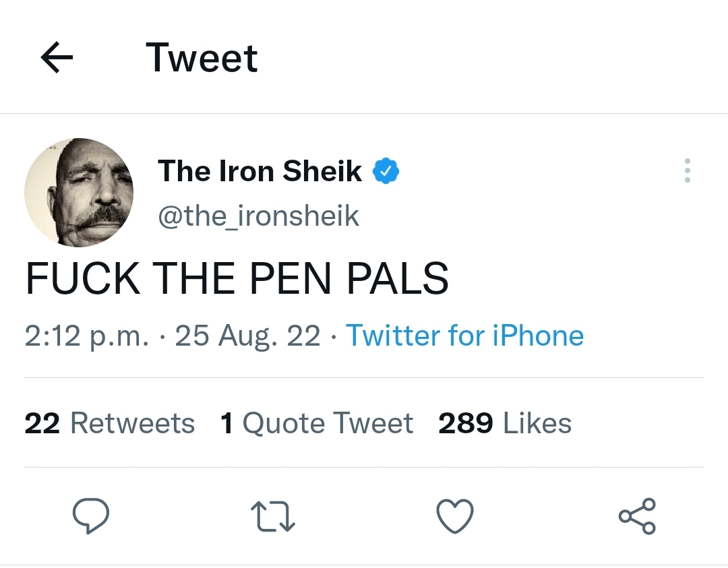Open the share icon options
Image resolution: width=728 pixels, height=568 pixels.
[637, 517]
